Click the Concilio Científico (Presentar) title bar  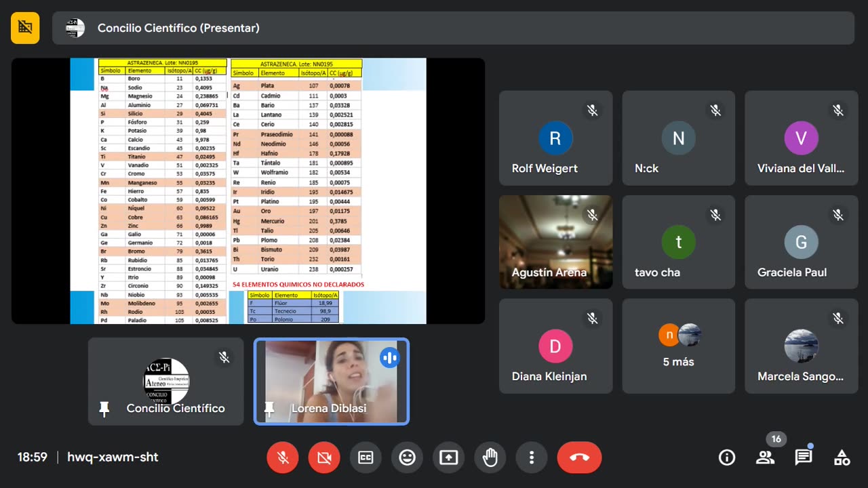point(454,28)
